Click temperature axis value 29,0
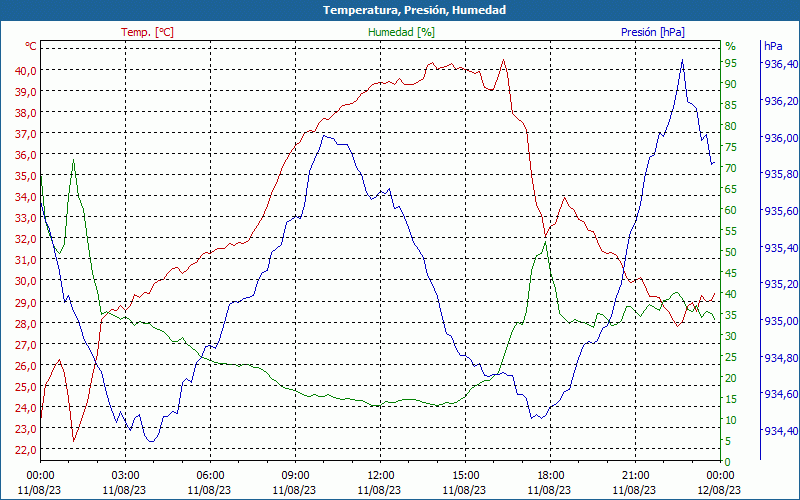The height and width of the screenshot is (500, 800). 26,303
